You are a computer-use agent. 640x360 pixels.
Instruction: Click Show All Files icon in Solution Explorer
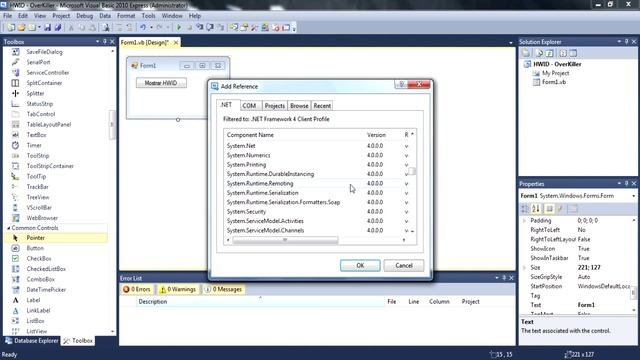(539, 53)
